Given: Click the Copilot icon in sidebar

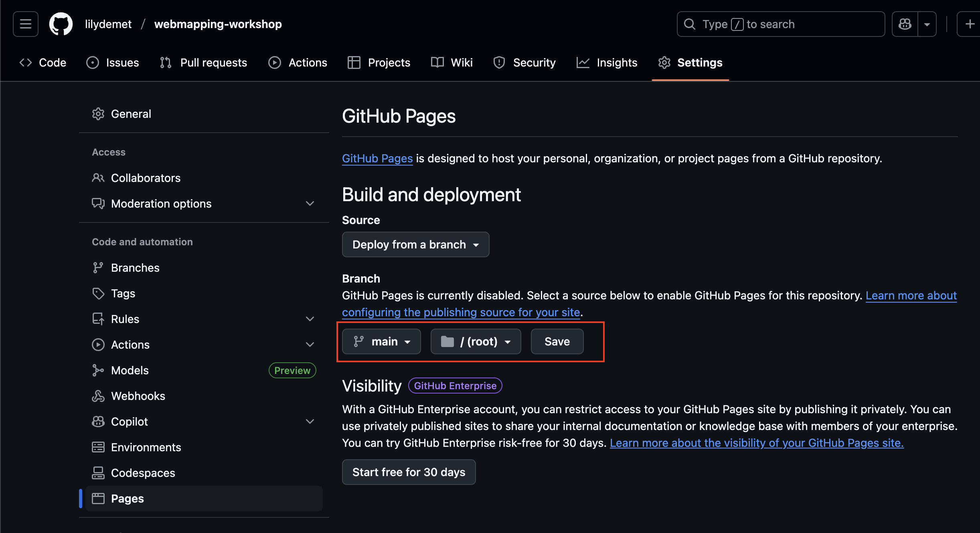Looking at the screenshot, I should (98, 422).
